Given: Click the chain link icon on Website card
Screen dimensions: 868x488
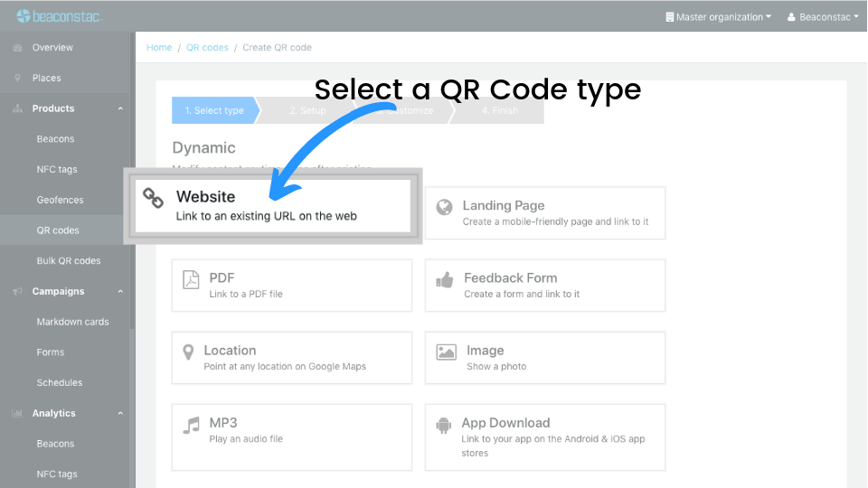Looking at the screenshot, I should pyautogui.click(x=154, y=198).
